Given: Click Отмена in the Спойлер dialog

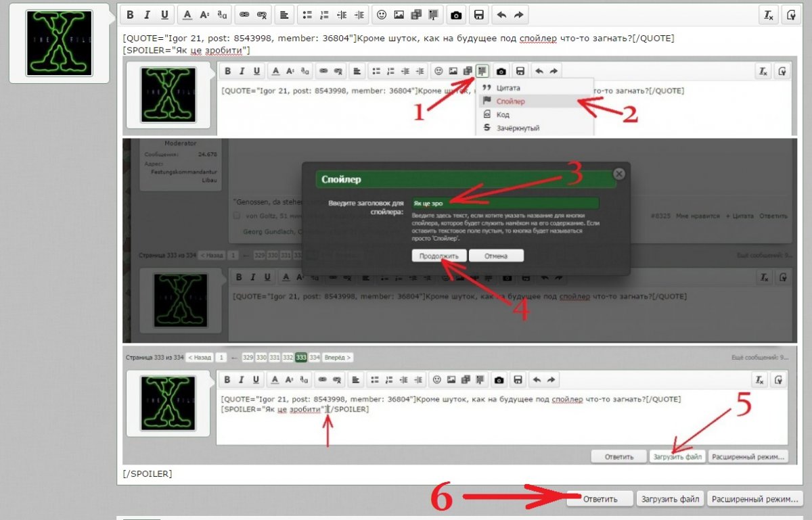Looking at the screenshot, I should point(496,256).
